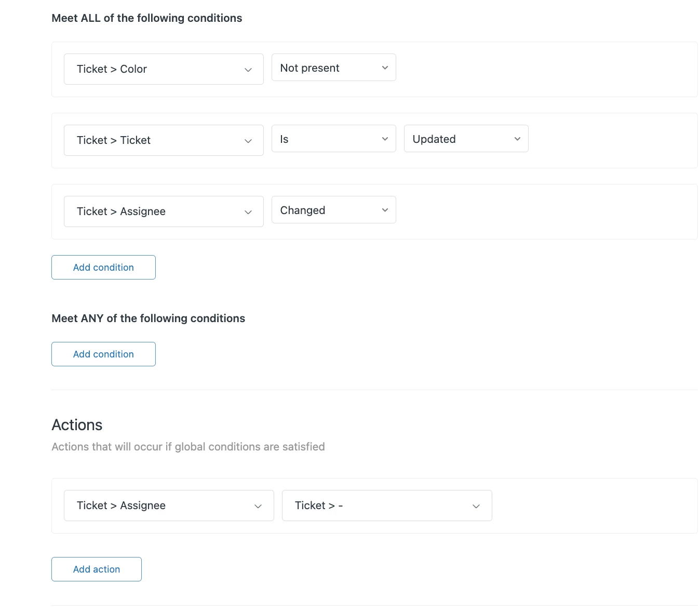700x611 pixels.
Task: Add condition under Meet ANY section
Action: pyautogui.click(x=103, y=354)
